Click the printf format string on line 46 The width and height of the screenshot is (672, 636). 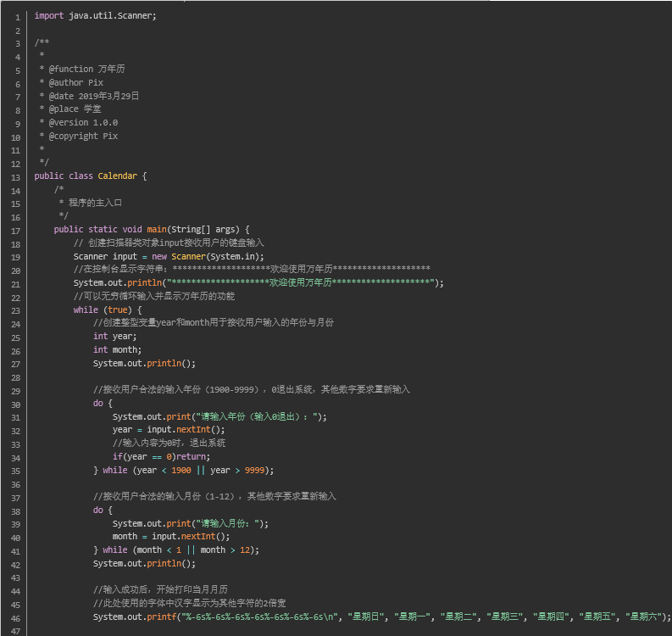(260, 617)
